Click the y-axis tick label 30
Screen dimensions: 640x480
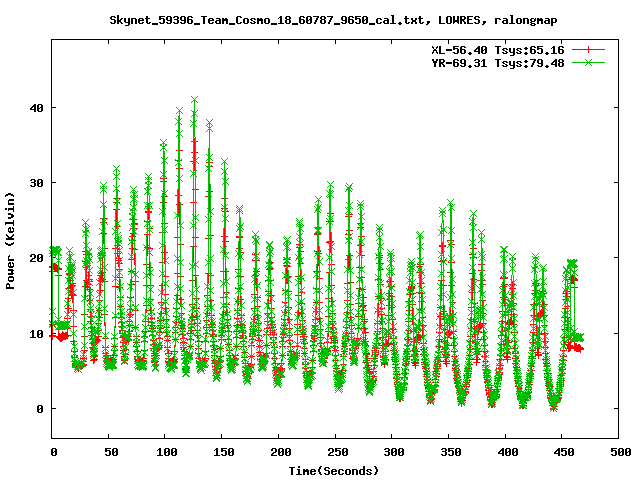coord(37,183)
